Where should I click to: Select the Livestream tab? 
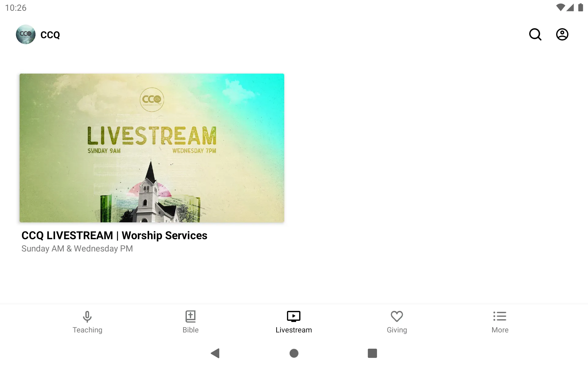point(294,321)
